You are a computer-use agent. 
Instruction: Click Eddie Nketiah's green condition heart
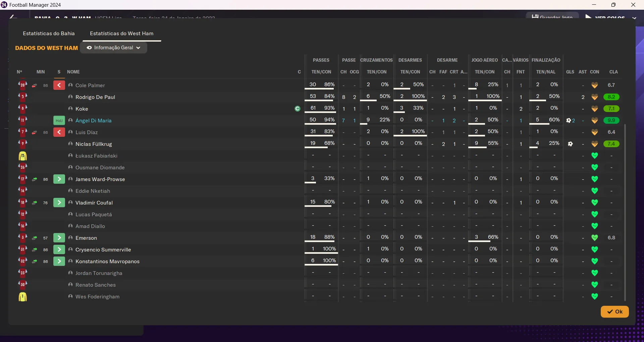point(595,191)
